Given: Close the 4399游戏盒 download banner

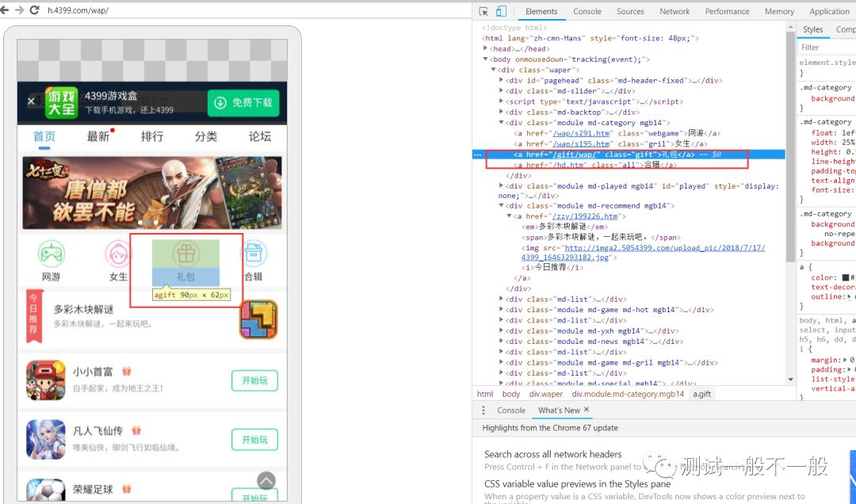Looking at the screenshot, I should [x=31, y=101].
